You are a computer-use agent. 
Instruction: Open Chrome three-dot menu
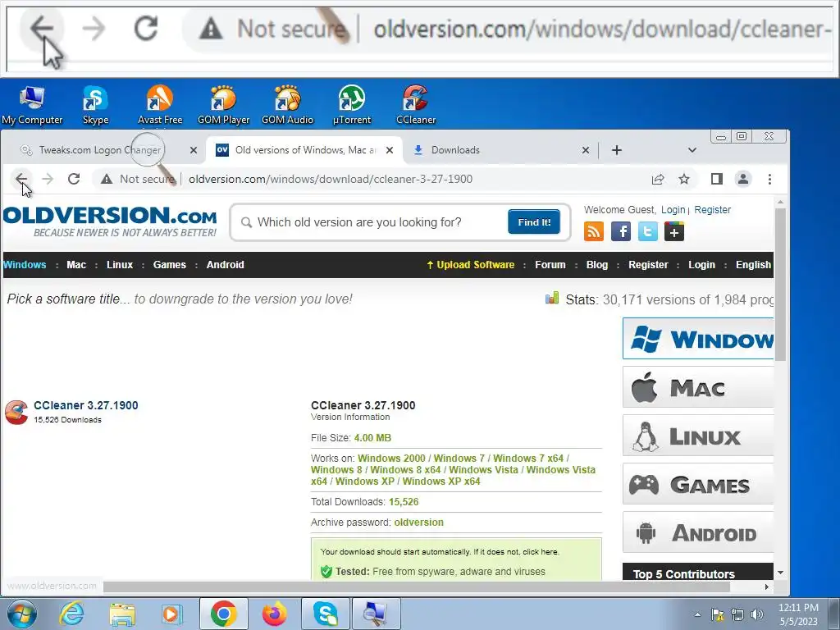click(769, 179)
